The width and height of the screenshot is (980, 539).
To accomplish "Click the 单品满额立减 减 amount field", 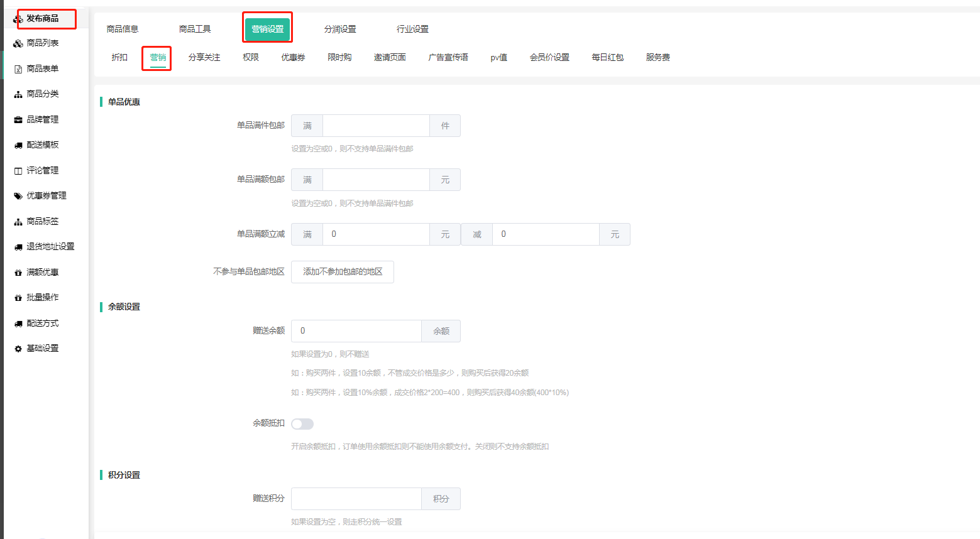I will [546, 234].
